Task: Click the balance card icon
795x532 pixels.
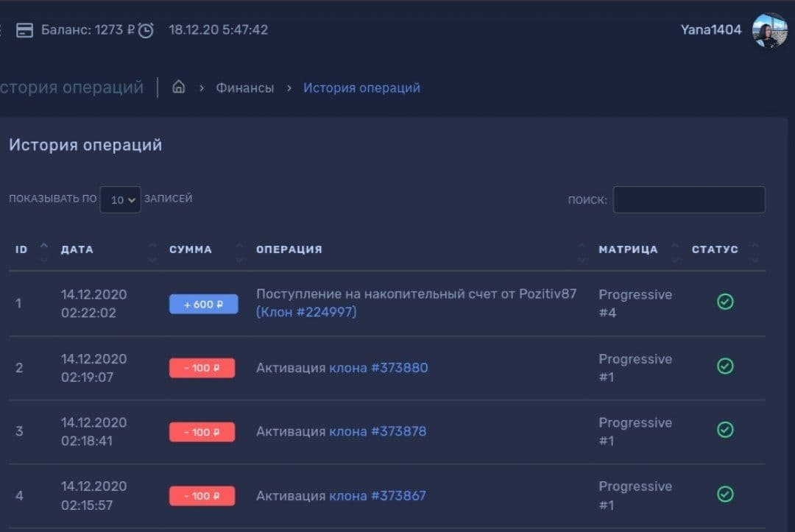Action: click(x=25, y=30)
